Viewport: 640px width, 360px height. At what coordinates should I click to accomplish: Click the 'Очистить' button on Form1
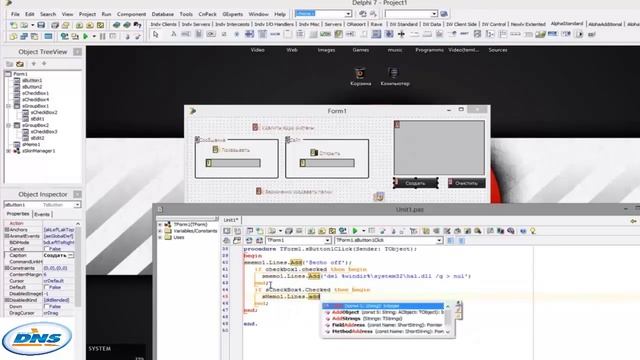[x=467, y=183]
